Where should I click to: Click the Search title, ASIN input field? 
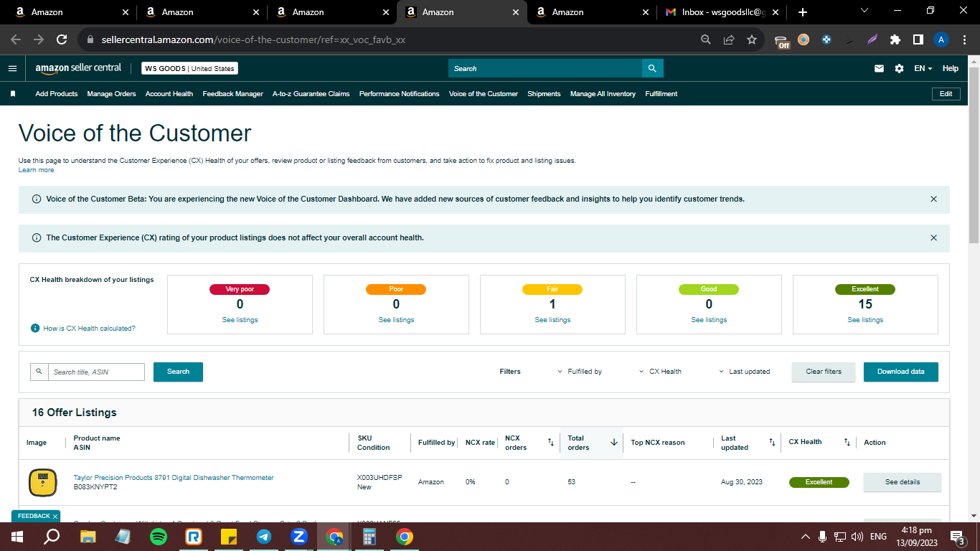[95, 372]
